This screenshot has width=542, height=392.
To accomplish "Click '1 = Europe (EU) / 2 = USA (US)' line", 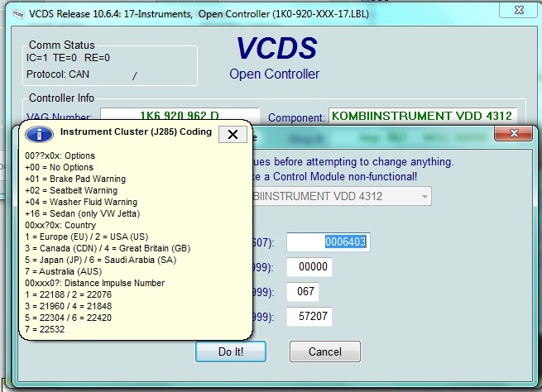I will [x=86, y=237].
